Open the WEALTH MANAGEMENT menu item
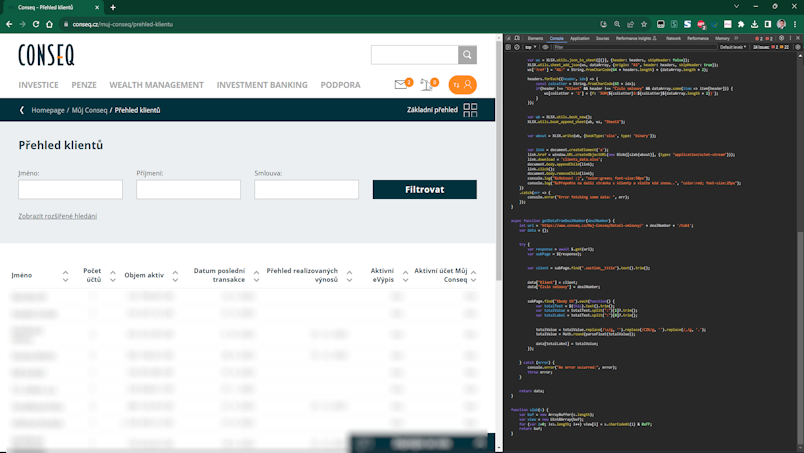 coord(156,85)
